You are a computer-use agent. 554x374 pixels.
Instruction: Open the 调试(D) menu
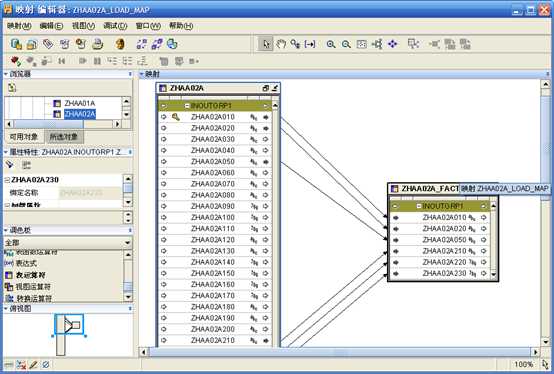click(115, 26)
